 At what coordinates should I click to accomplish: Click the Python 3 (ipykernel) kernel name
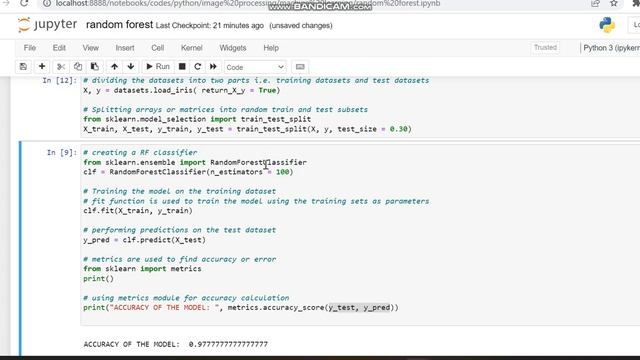click(611, 48)
